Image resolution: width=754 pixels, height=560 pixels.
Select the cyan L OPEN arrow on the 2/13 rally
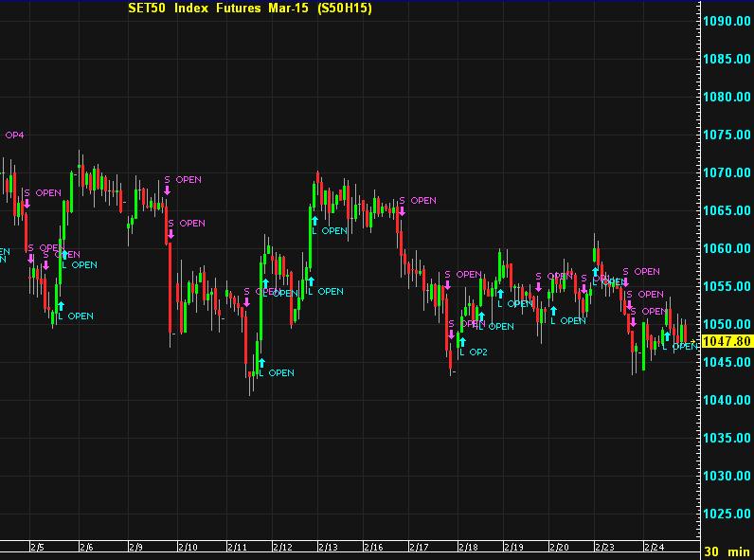point(313,219)
